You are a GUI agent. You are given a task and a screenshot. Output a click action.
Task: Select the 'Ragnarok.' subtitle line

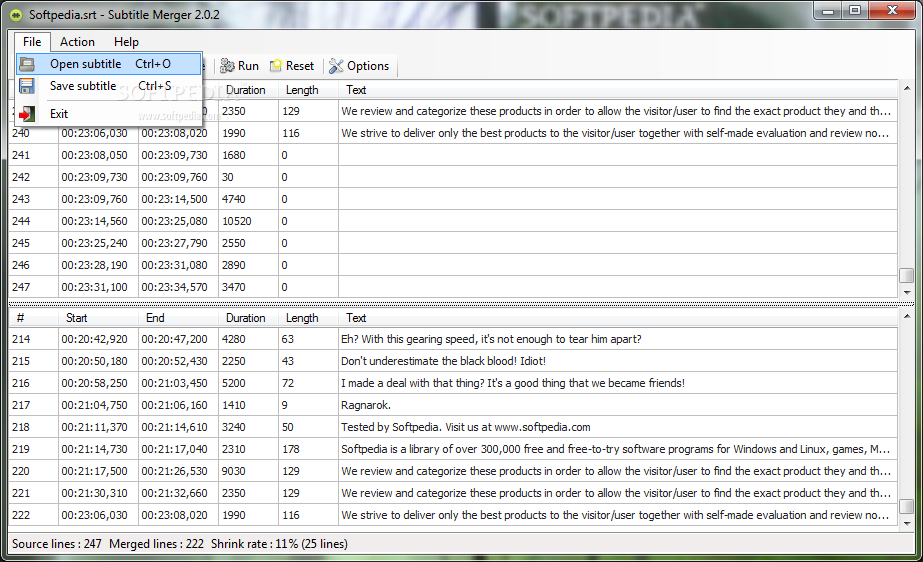pos(366,405)
